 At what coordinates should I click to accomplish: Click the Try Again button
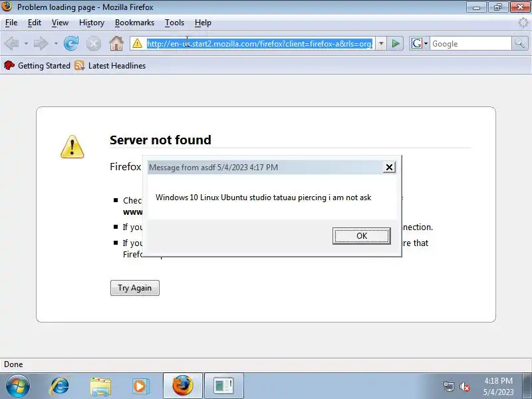tap(135, 288)
